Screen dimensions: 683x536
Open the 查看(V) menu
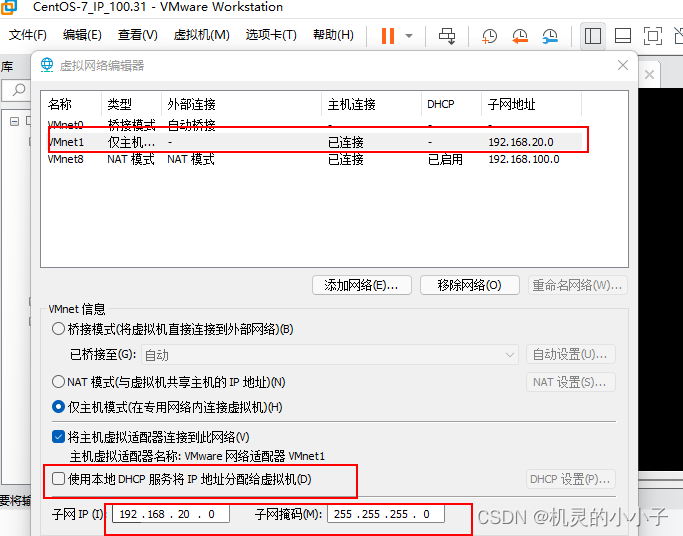(x=138, y=35)
